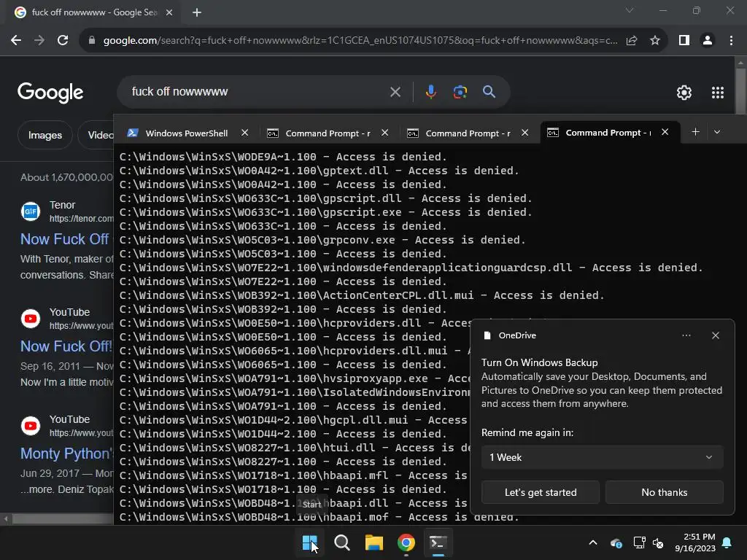The image size is (747, 560).
Task: Open network and volume quick settings
Action: [x=649, y=542]
